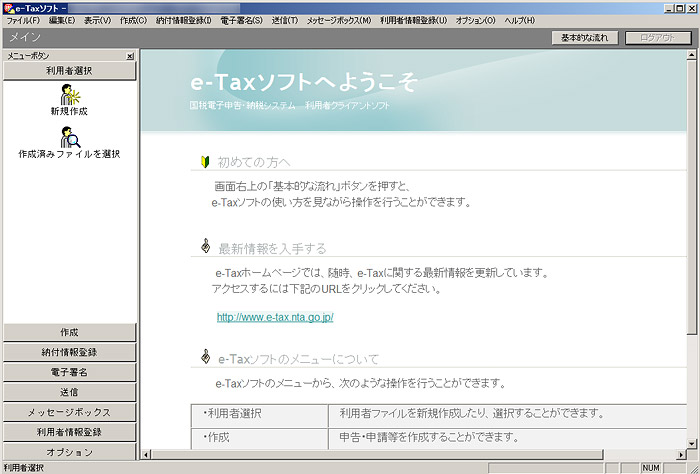
Task: Close the メニューボタン panel
Action: coord(130,56)
